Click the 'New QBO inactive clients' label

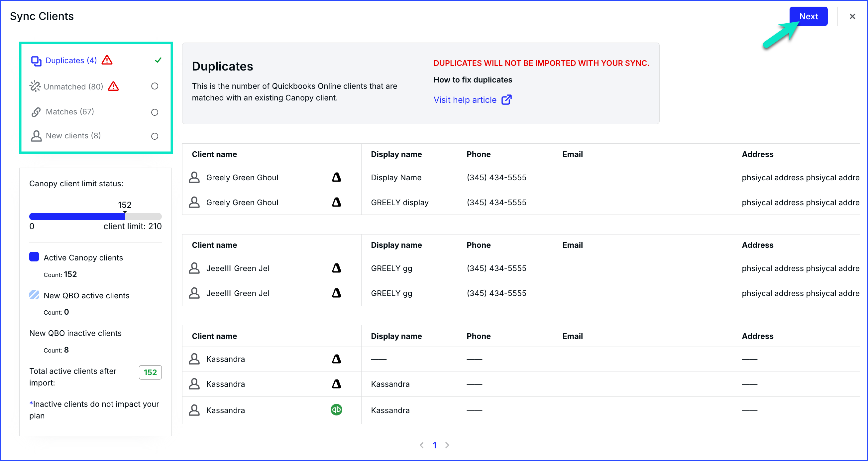click(x=75, y=334)
